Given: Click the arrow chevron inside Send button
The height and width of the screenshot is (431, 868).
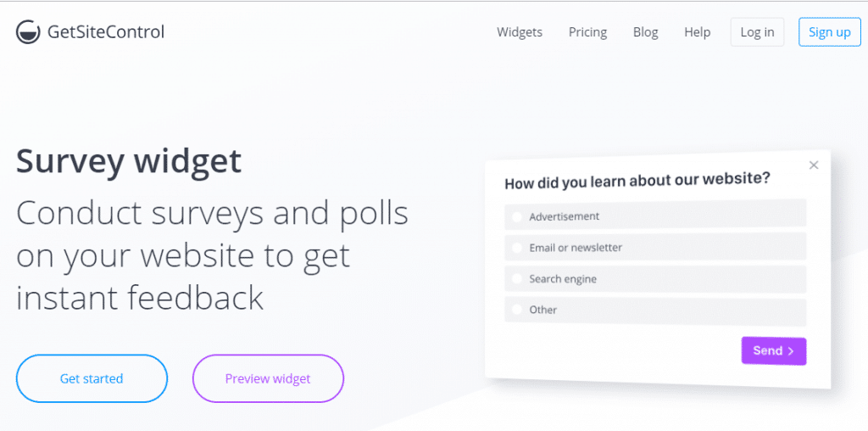Looking at the screenshot, I should tap(791, 351).
